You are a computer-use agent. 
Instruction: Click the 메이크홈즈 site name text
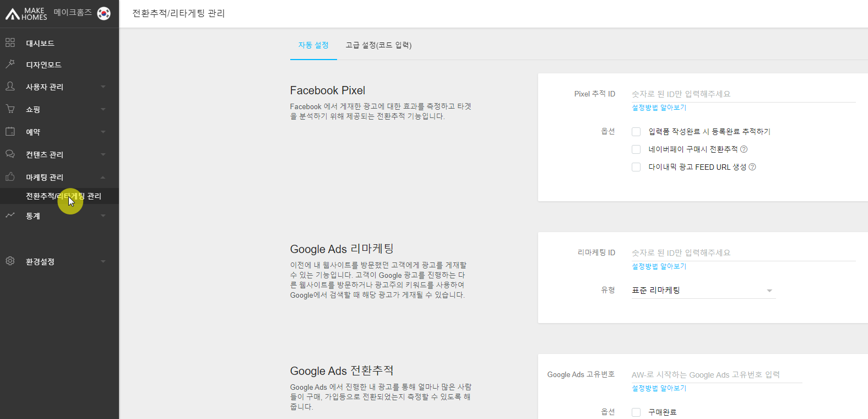pyautogui.click(x=73, y=13)
